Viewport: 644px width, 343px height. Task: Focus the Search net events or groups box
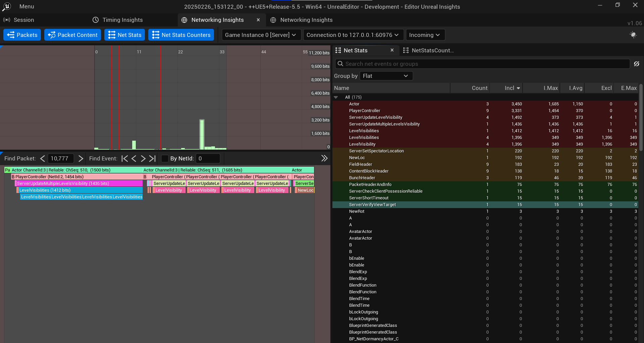point(482,64)
